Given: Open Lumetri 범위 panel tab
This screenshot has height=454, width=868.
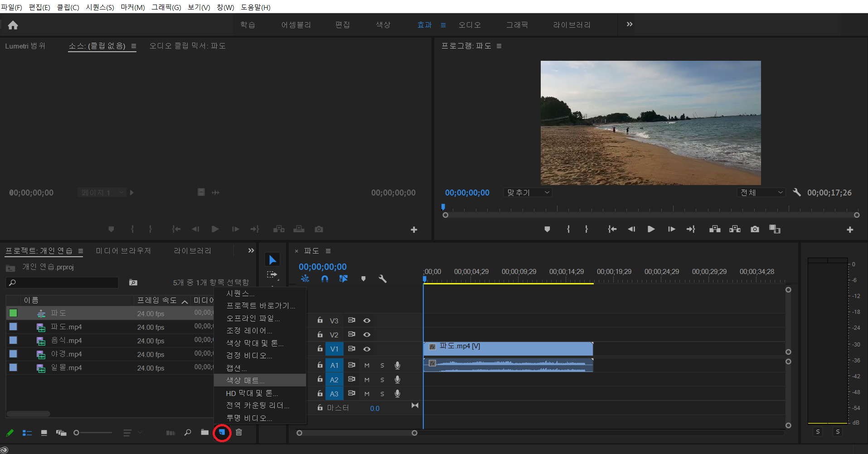Looking at the screenshot, I should point(25,46).
